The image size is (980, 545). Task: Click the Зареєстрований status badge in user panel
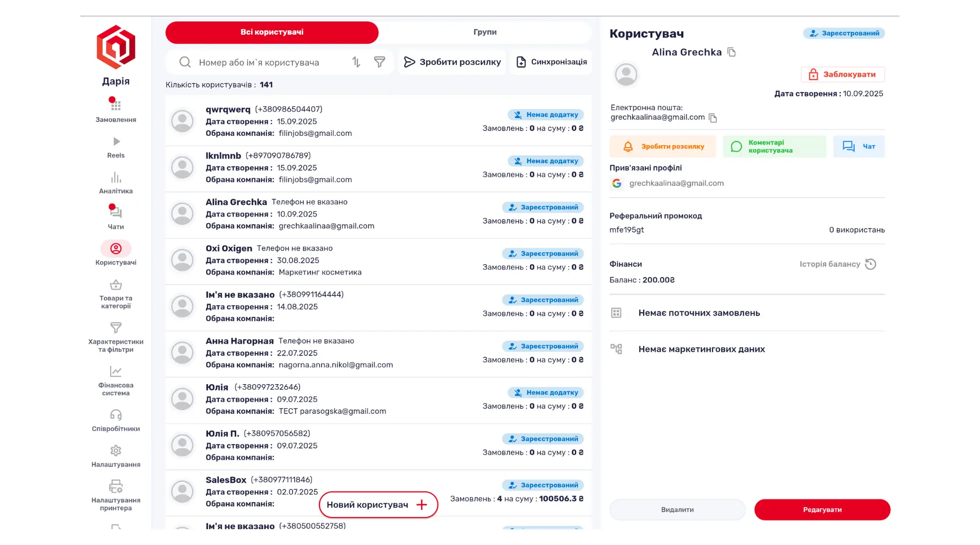[844, 33]
